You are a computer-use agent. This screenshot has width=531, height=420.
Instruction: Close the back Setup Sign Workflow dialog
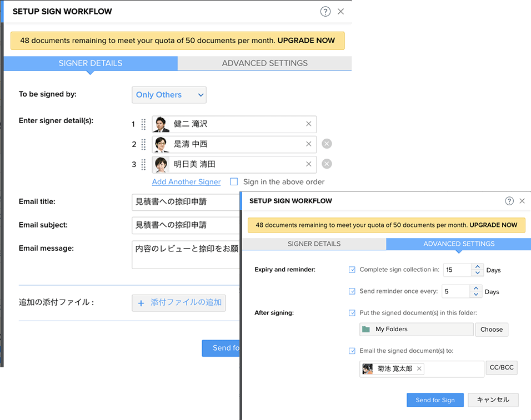click(x=340, y=12)
